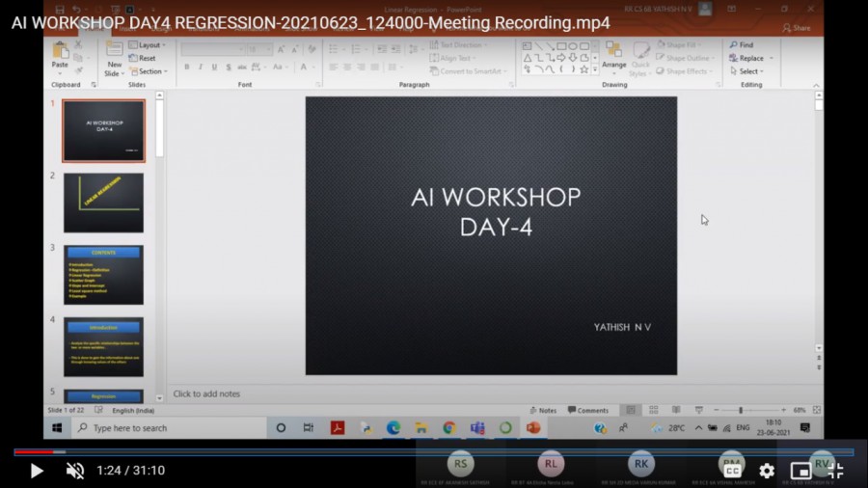Click the Microsoft Edge taskbar icon

coord(393,427)
